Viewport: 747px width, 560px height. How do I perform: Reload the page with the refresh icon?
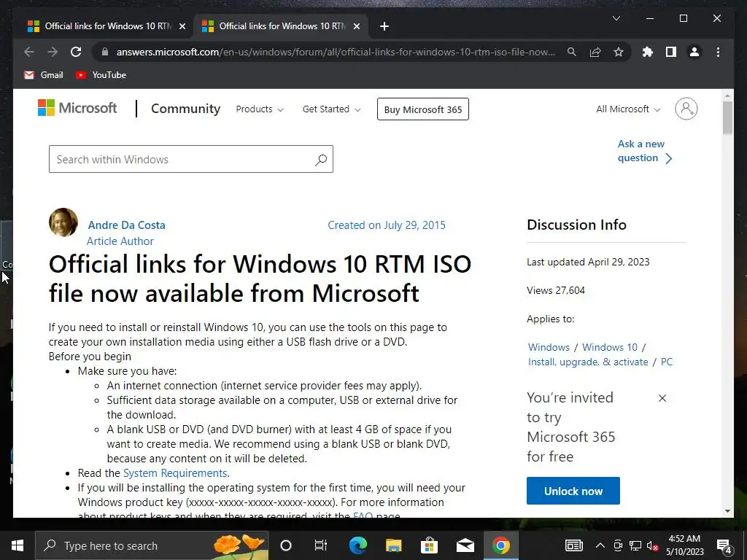[76, 52]
